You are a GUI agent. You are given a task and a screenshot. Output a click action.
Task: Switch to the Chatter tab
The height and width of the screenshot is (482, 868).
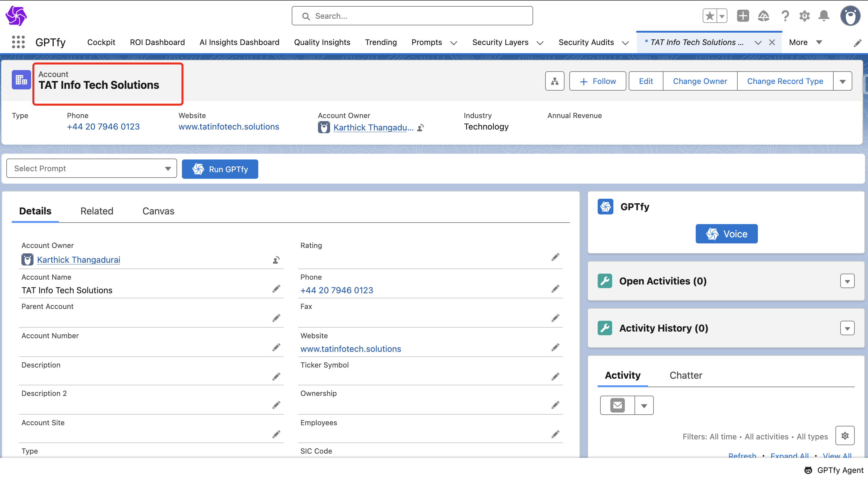point(686,375)
